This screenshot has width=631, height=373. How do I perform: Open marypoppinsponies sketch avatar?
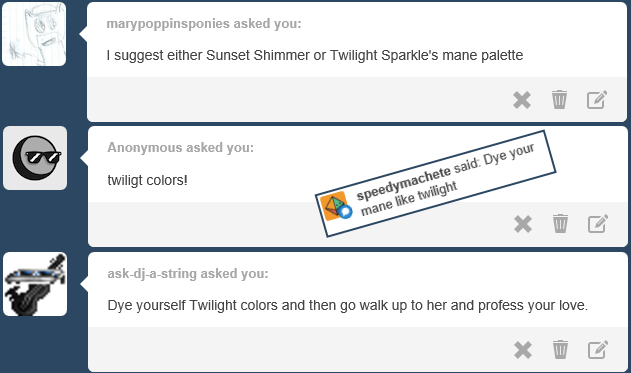click(34, 34)
